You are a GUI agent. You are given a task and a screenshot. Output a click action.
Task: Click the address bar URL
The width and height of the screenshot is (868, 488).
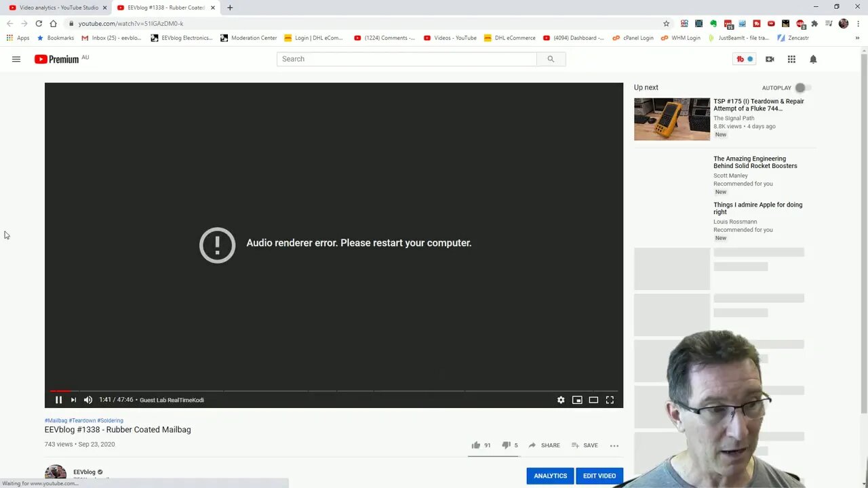coord(131,23)
